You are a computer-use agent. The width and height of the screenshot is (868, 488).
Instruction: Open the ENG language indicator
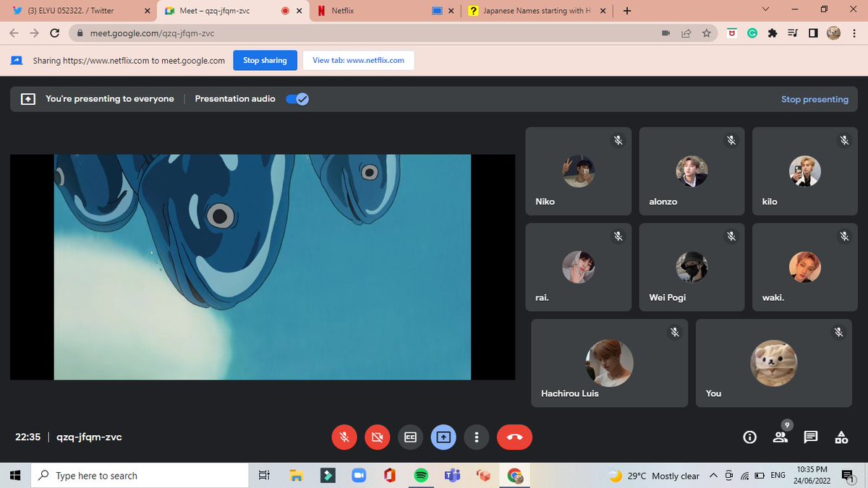[778, 476]
